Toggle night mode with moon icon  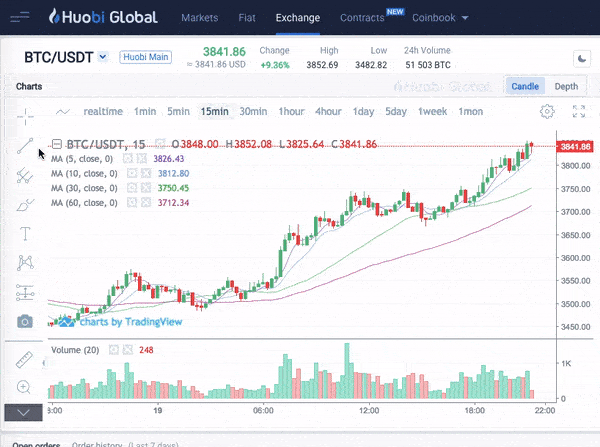[582, 59]
